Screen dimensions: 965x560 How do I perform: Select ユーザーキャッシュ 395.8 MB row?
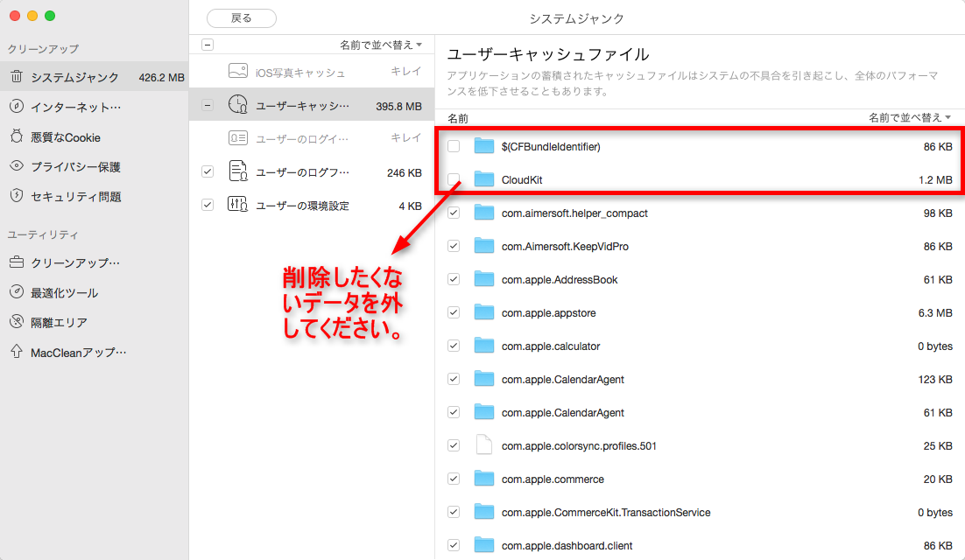312,104
